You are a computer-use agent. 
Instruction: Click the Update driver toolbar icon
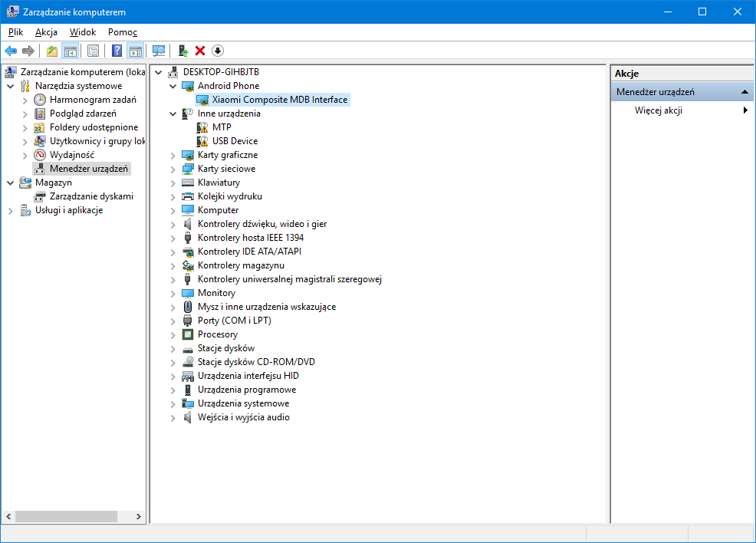point(182,51)
